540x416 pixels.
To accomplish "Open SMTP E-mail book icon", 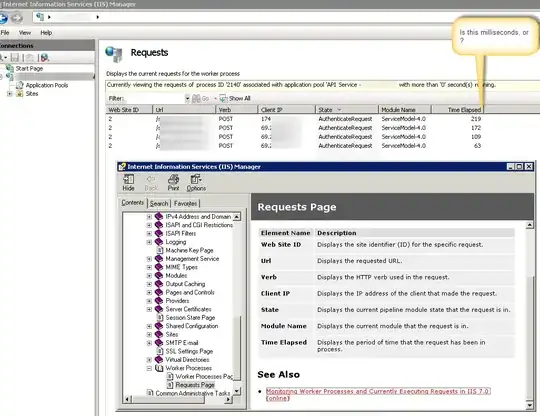I will (x=159, y=343).
